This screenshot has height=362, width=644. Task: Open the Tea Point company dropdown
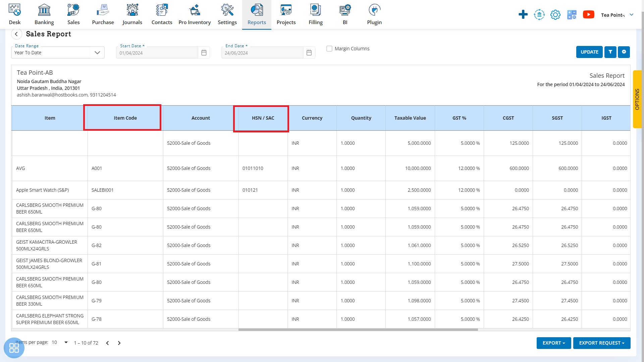617,15
